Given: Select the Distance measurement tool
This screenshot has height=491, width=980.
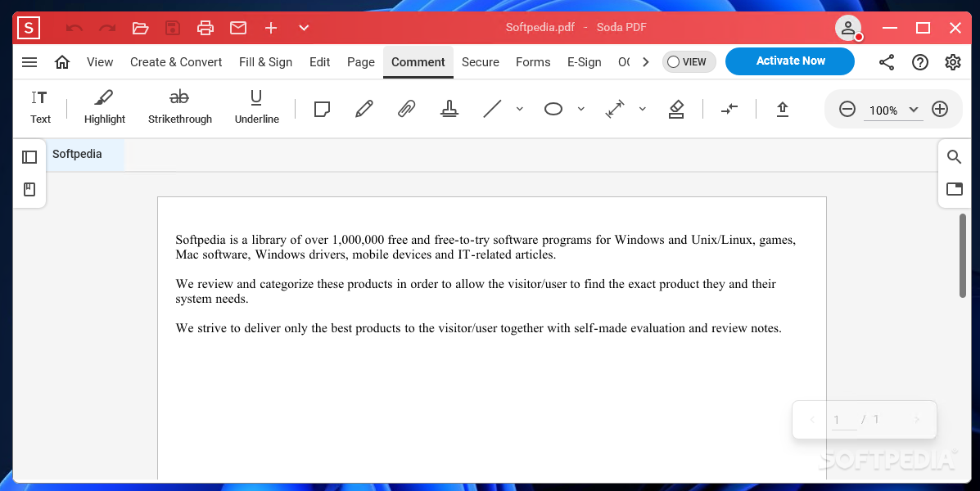Looking at the screenshot, I should 615,110.
